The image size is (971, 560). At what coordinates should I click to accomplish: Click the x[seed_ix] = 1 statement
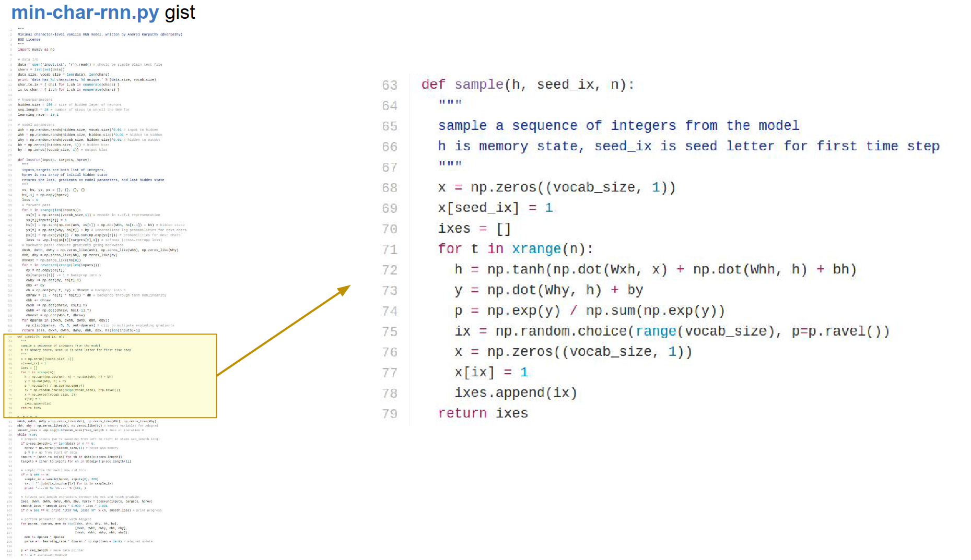point(495,208)
